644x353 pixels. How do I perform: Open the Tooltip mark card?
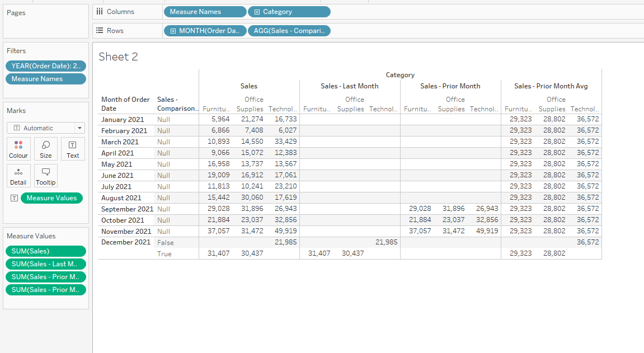pos(45,176)
